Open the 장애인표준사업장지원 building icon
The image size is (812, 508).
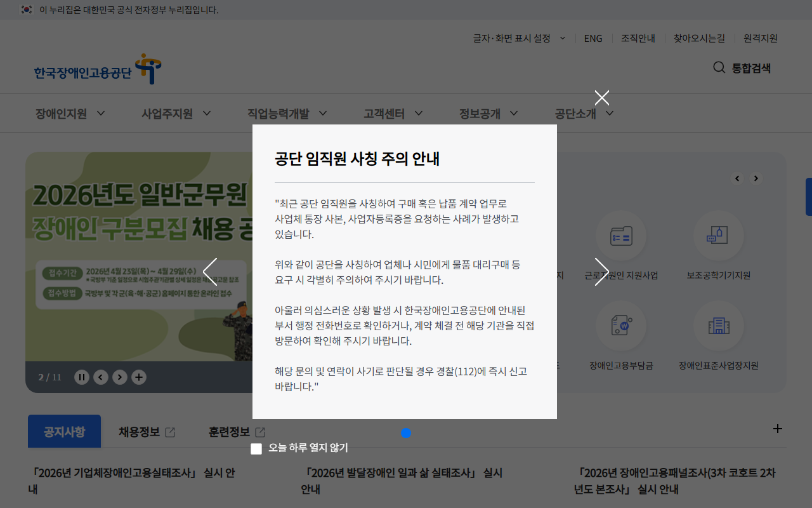coord(718,325)
